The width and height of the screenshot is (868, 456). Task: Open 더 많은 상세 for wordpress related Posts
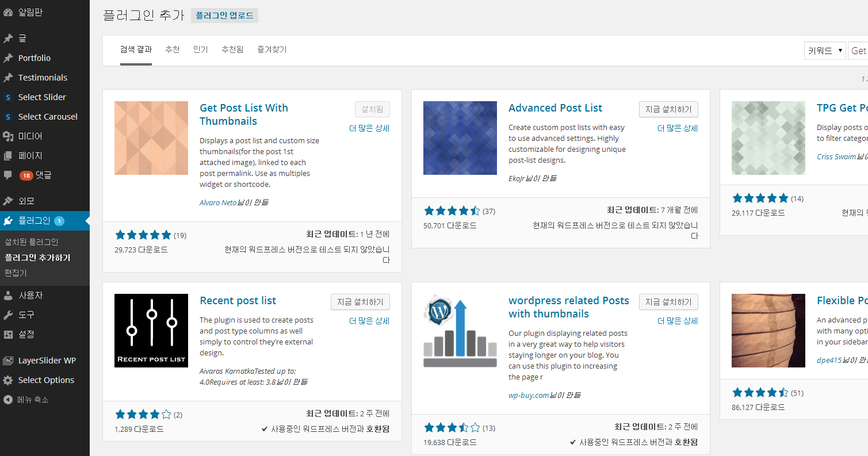(678, 321)
